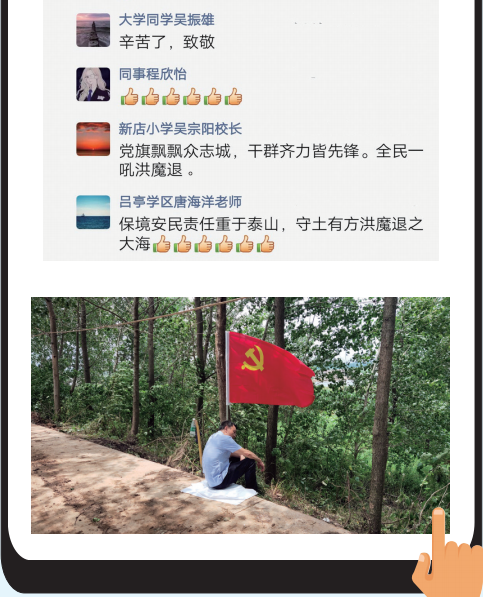This screenshot has height=597, width=483.
Task: Click last thumbs-up emoji in 唐海洋's comment
Action: click(x=265, y=244)
